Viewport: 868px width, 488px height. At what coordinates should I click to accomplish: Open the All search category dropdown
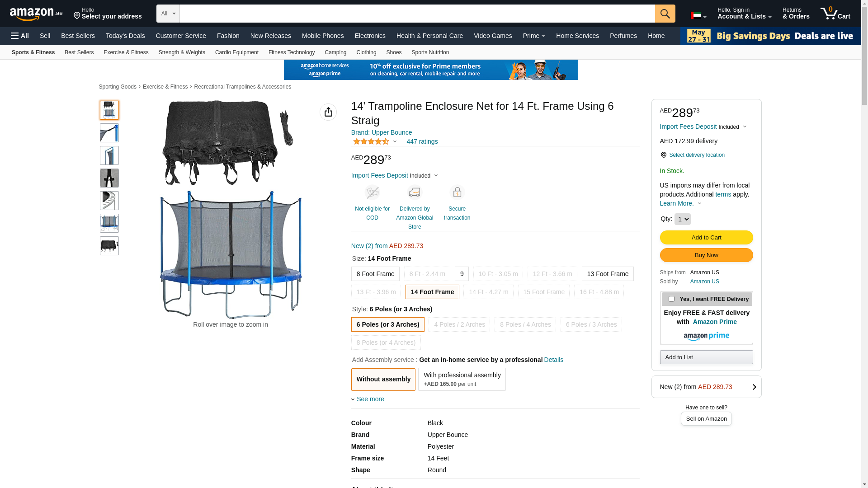[168, 14]
